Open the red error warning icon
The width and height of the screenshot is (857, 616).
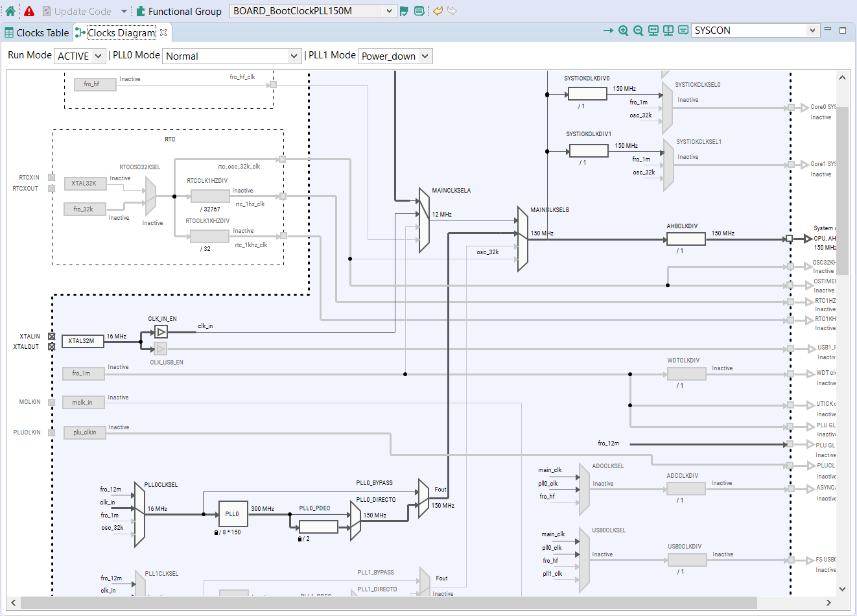(x=29, y=11)
